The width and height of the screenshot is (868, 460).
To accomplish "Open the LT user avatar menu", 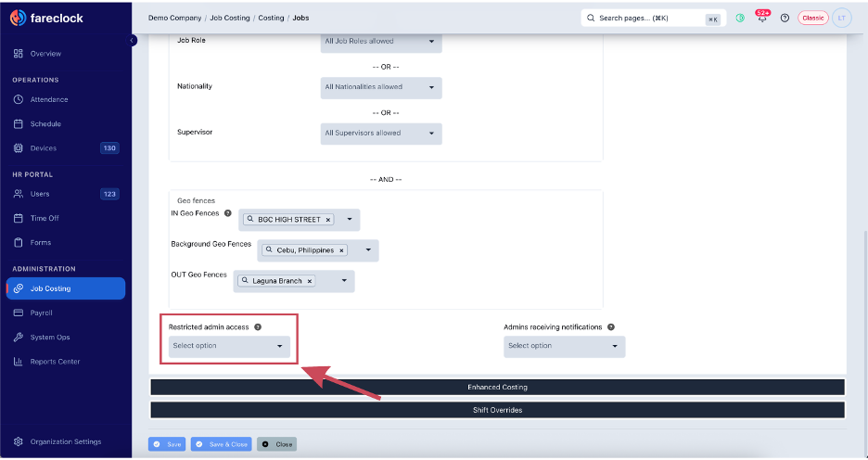I will coord(841,18).
